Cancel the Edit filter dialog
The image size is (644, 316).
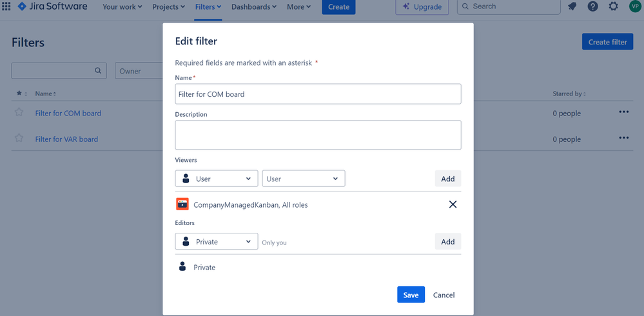(x=444, y=295)
